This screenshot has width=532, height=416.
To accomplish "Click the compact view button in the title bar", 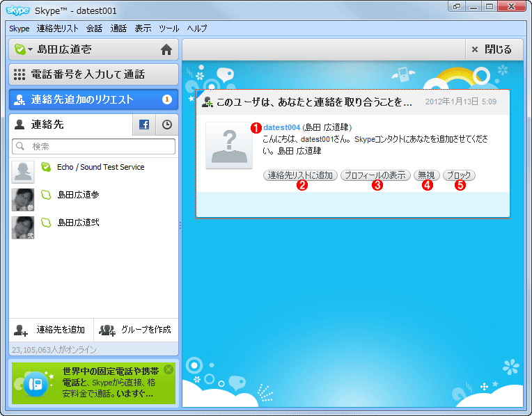I will coord(457,6).
